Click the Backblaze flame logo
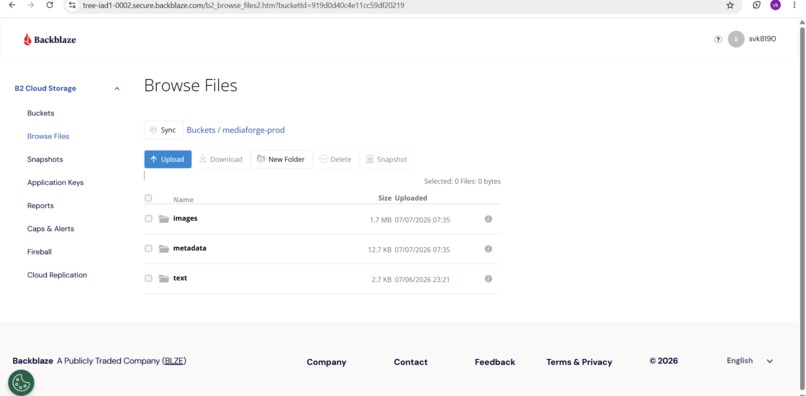 27,40
